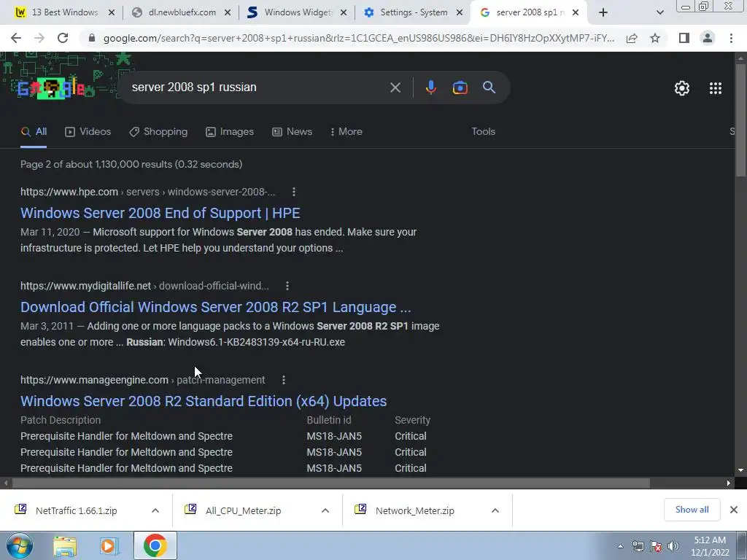Click the Chrome taskbar button

(x=155, y=545)
